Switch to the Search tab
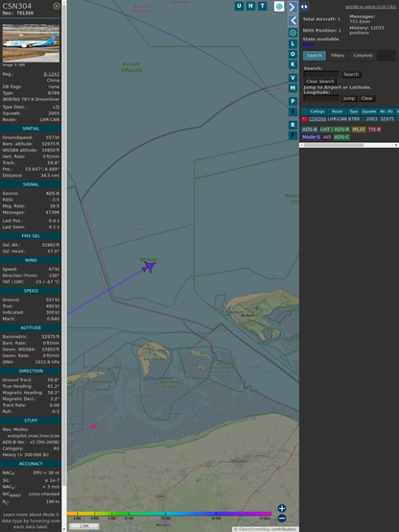 pos(315,56)
